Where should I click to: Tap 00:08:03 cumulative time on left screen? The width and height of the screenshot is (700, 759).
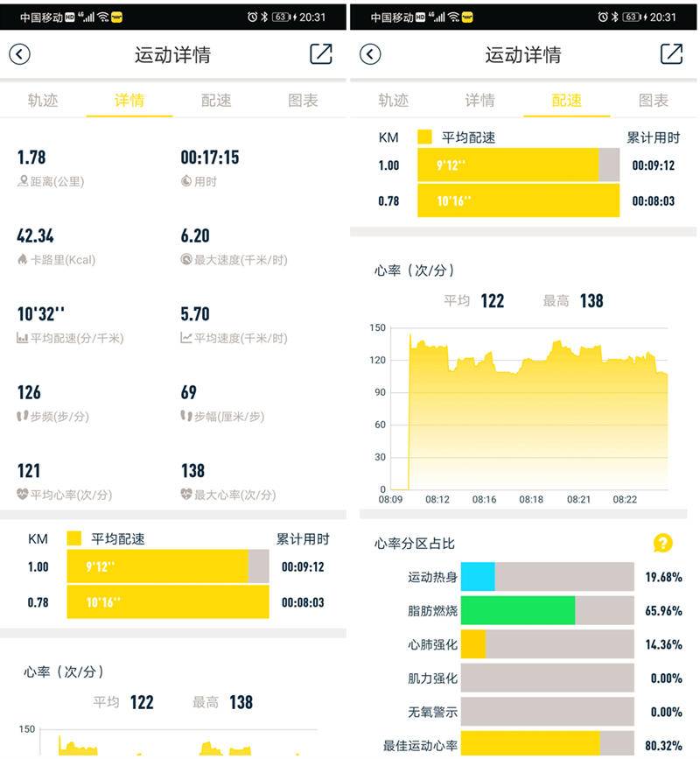click(303, 602)
